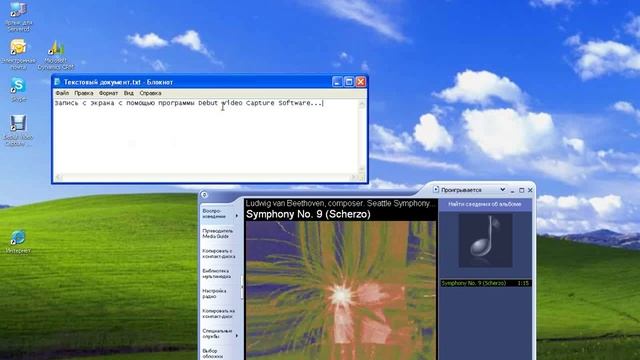The width and height of the screenshot is (640, 360).
Task: Click the music note album art thumbnail
Action: (485, 240)
